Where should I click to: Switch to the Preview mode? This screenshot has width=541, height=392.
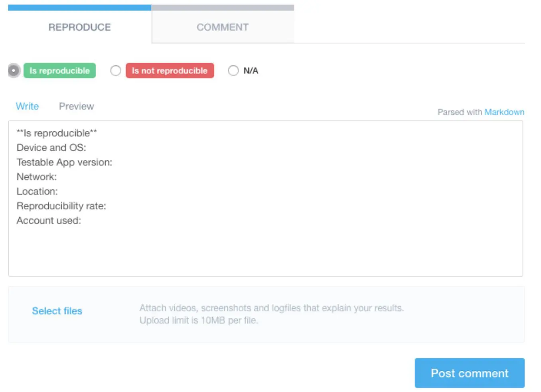(76, 106)
